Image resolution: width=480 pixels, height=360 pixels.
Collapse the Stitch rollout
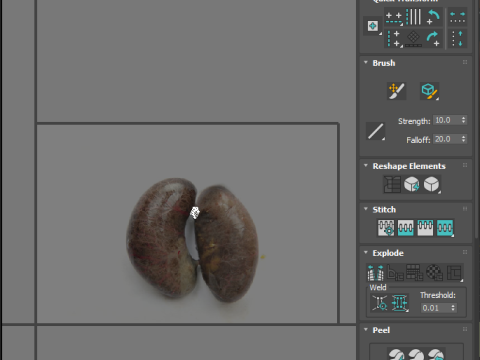point(366,209)
